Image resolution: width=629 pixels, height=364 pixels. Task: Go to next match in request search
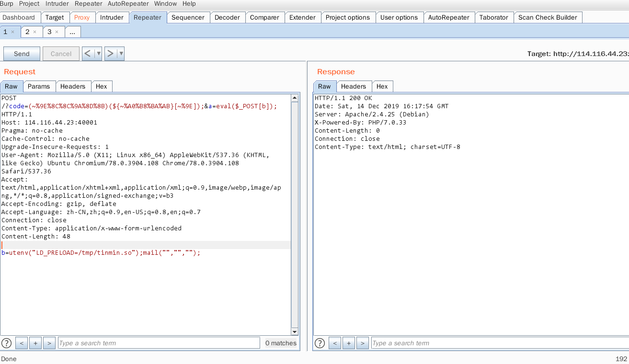coord(49,343)
